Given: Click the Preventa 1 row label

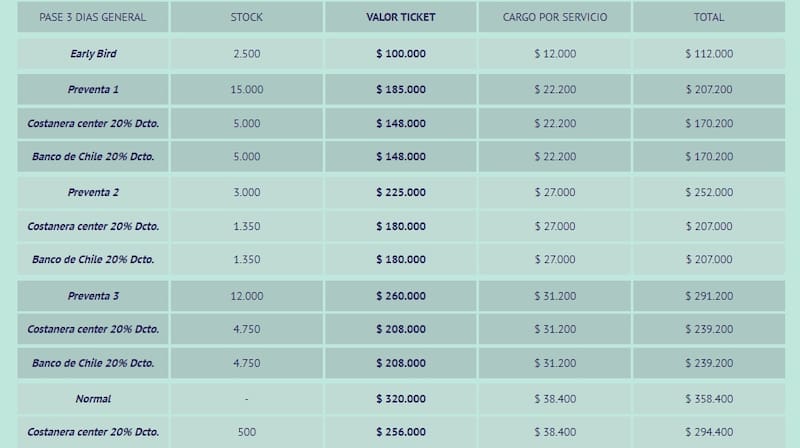Looking at the screenshot, I should (93, 90).
